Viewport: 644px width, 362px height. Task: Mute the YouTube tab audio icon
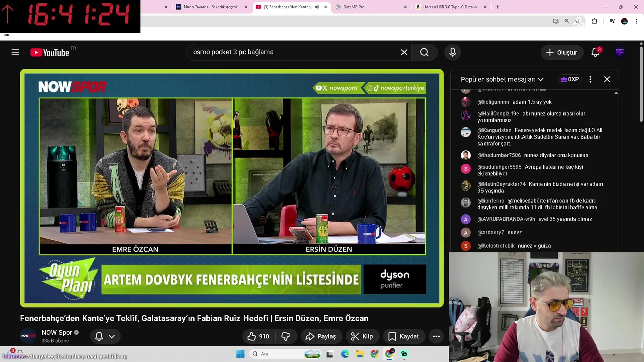coord(317,7)
